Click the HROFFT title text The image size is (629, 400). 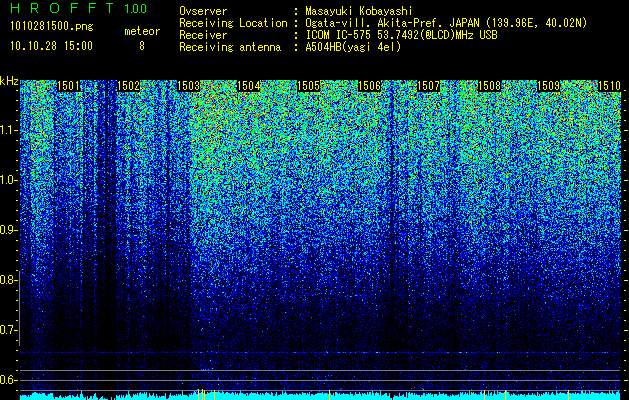coord(62,8)
